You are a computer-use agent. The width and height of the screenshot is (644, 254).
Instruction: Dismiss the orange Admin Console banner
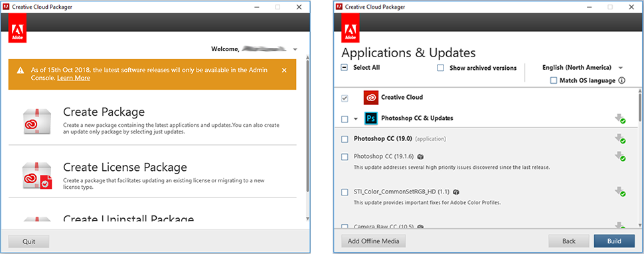(284, 70)
